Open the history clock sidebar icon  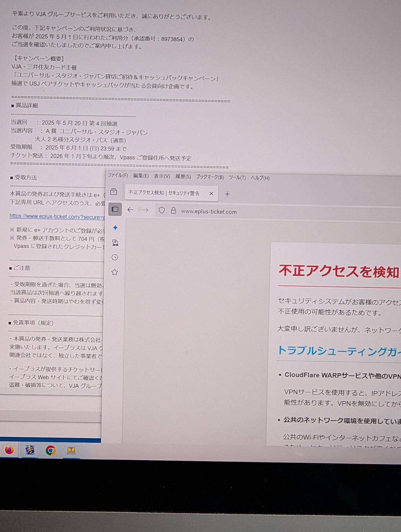click(115, 257)
